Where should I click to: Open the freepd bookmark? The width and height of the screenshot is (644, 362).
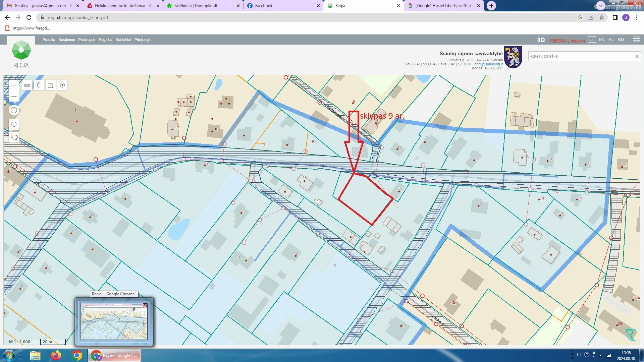click(x=28, y=28)
